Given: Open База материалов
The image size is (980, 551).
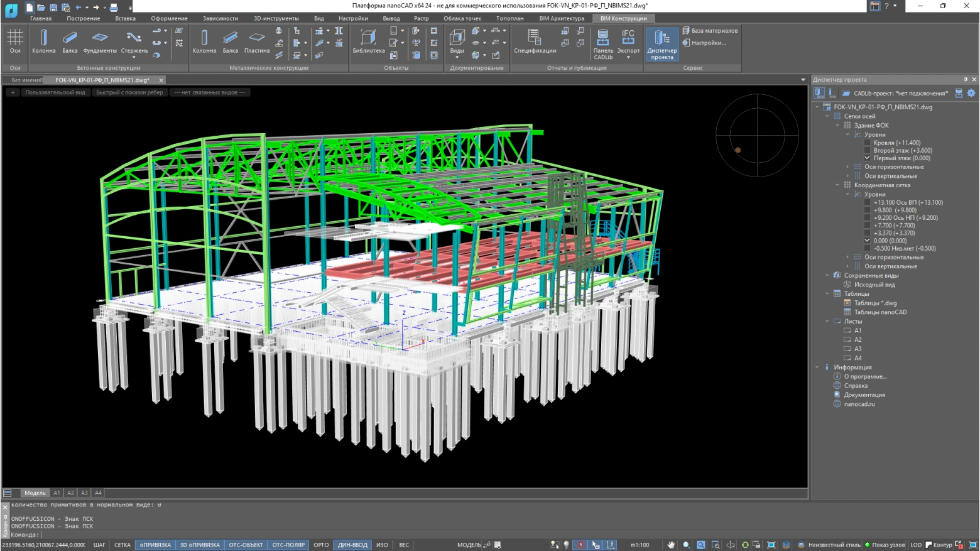Looking at the screenshot, I should (710, 30).
